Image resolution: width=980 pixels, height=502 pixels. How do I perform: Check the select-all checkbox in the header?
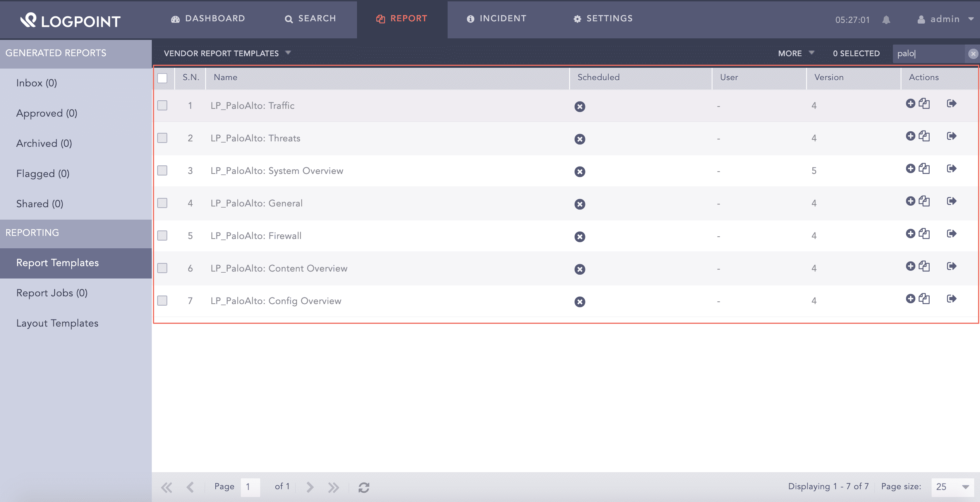(x=163, y=78)
